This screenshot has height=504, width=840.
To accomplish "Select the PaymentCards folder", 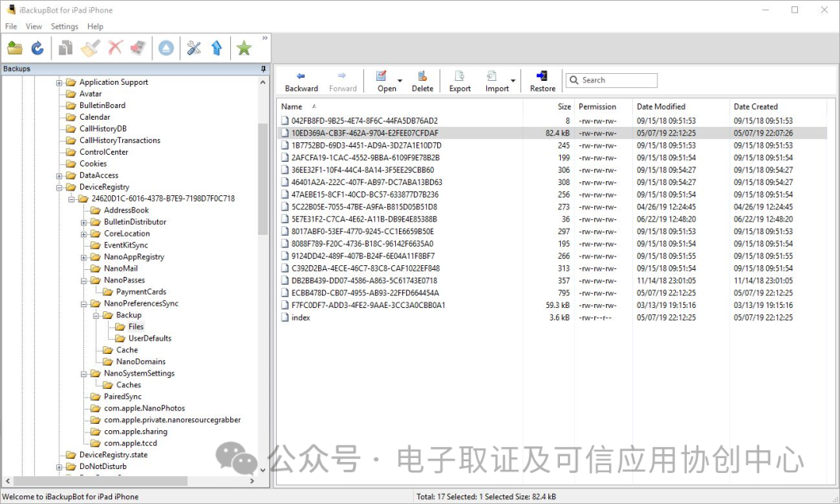I will click(141, 292).
